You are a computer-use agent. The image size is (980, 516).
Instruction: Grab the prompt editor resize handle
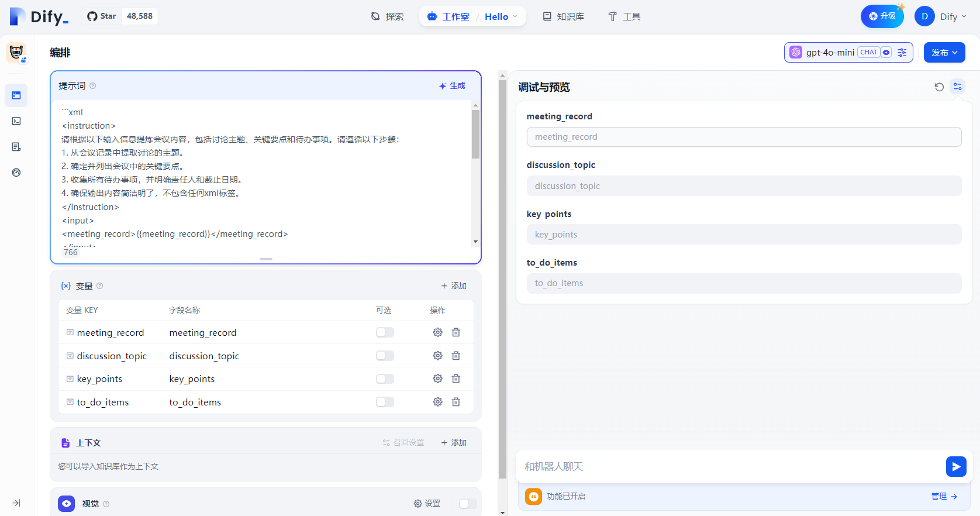click(266, 259)
